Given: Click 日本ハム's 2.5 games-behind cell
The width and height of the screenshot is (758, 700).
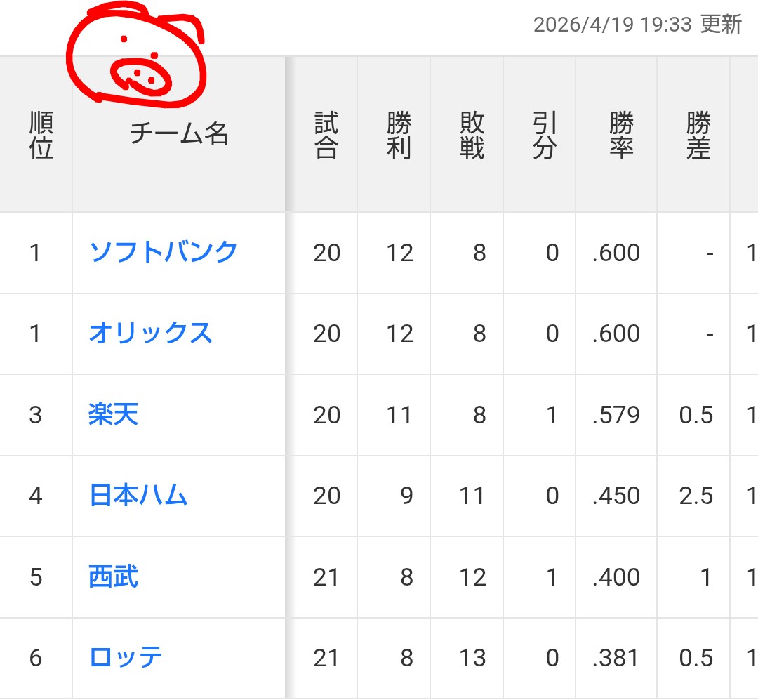Looking at the screenshot, I should [x=696, y=496].
